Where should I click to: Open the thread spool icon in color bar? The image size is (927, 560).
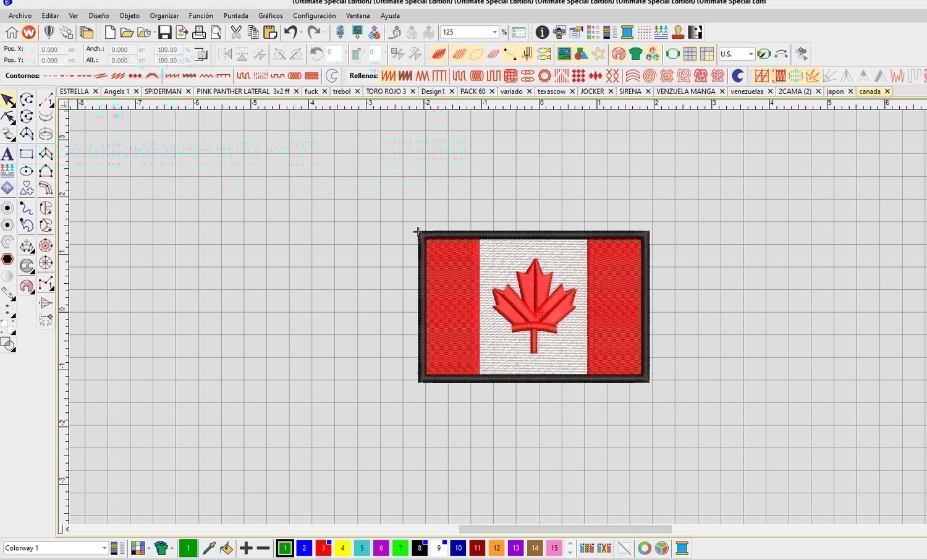(x=682, y=548)
